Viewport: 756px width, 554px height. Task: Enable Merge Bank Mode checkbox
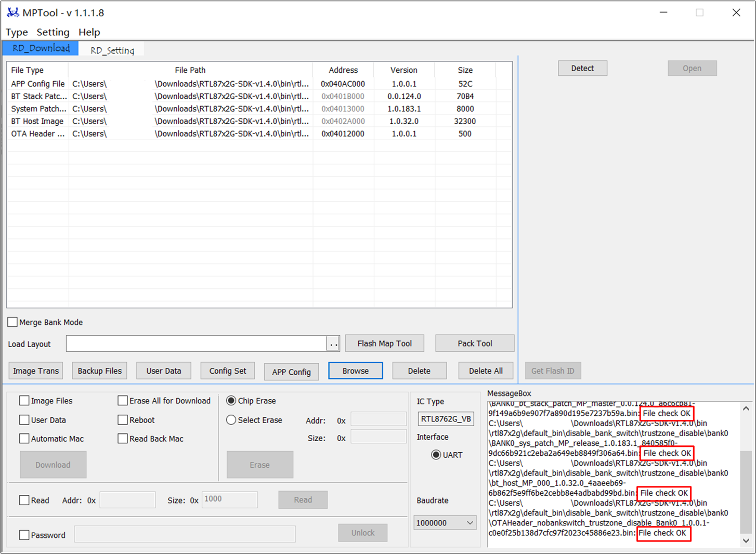[x=13, y=322]
